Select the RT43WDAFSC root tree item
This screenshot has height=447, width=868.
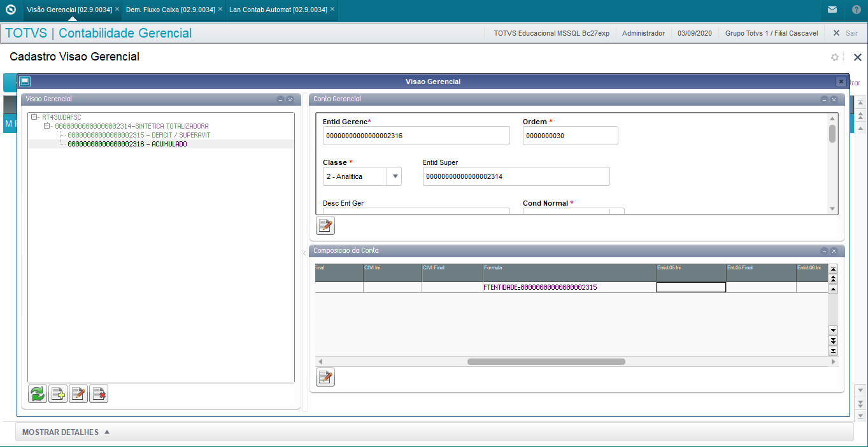pyautogui.click(x=62, y=117)
